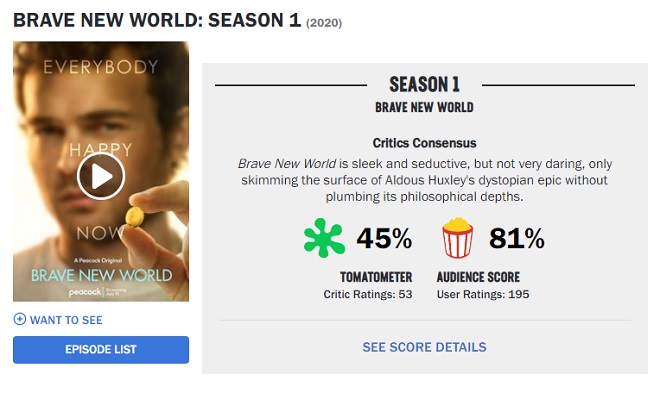Click the 81% audience score
Viewport: 660px width, 393px height.
(x=516, y=239)
